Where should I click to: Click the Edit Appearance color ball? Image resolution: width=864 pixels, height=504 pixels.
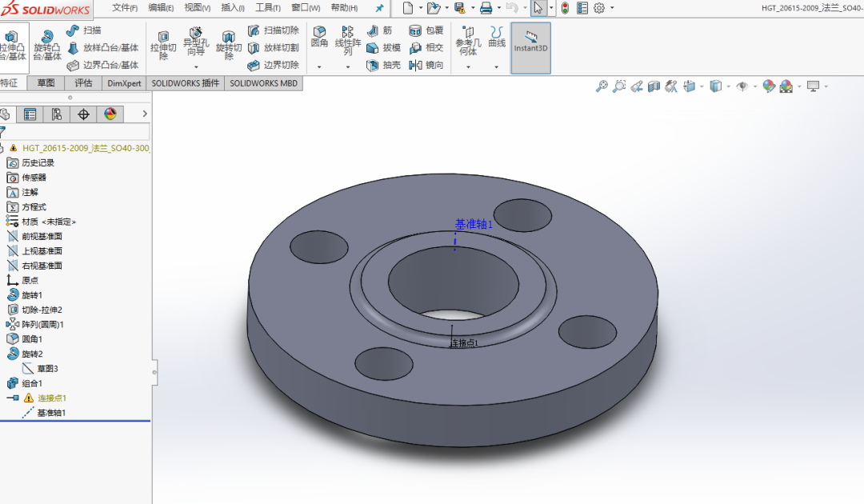coord(768,86)
